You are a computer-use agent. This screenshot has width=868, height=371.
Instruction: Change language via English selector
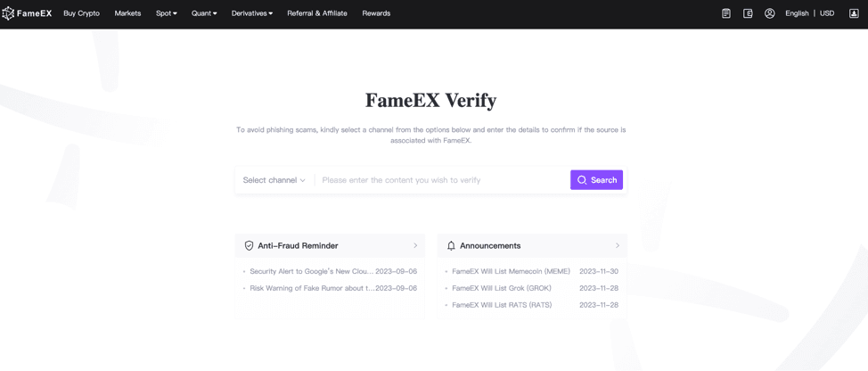tap(797, 13)
